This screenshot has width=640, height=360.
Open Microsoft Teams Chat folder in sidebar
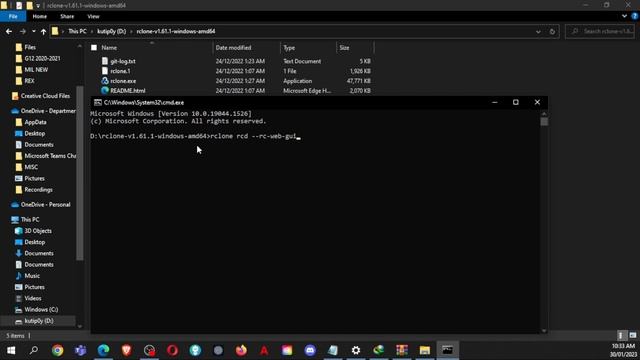50,156
